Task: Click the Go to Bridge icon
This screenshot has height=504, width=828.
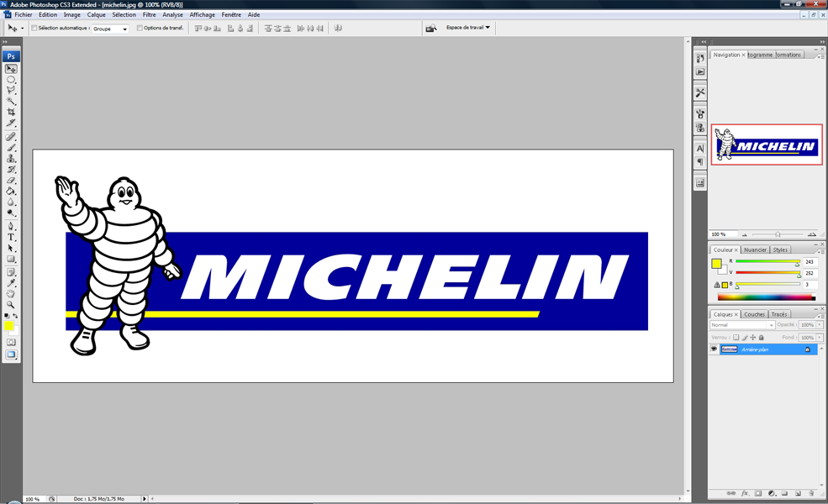Action: tap(431, 28)
